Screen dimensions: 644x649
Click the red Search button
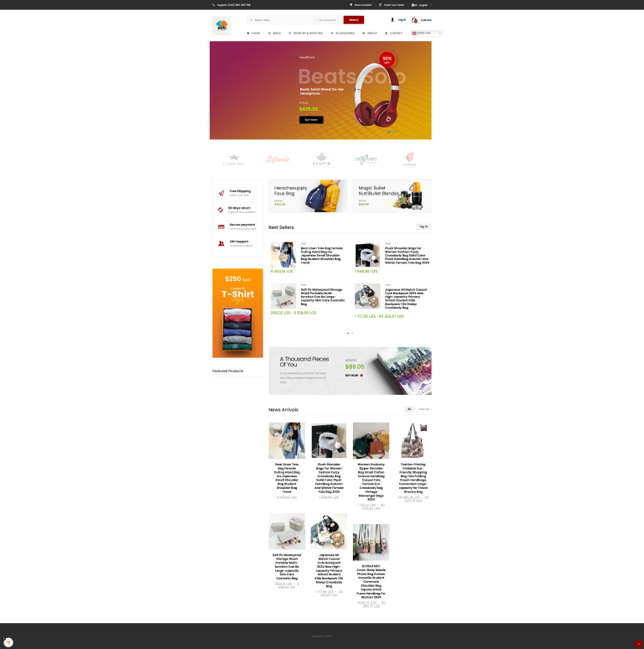354,20
